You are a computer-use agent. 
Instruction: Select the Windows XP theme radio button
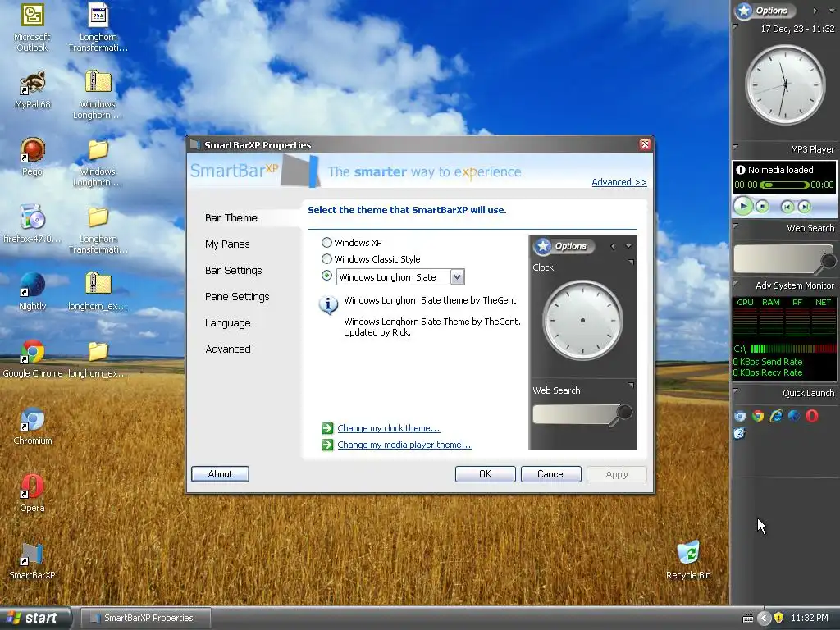(326, 243)
